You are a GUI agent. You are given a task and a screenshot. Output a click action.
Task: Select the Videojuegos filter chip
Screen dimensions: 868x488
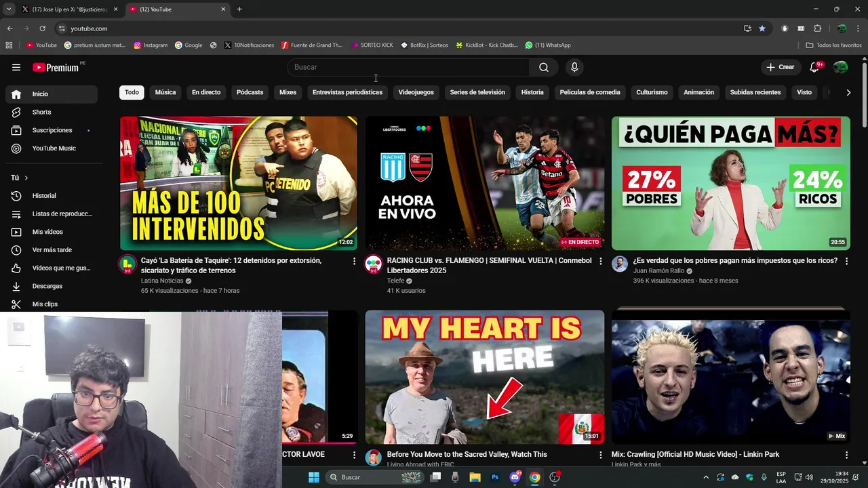(416, 92)
